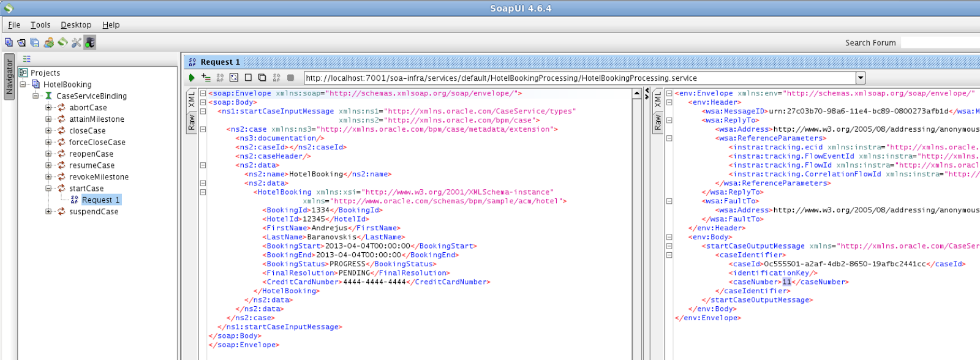Click the empty square icon in request toolbar

[x=248, y=78]
